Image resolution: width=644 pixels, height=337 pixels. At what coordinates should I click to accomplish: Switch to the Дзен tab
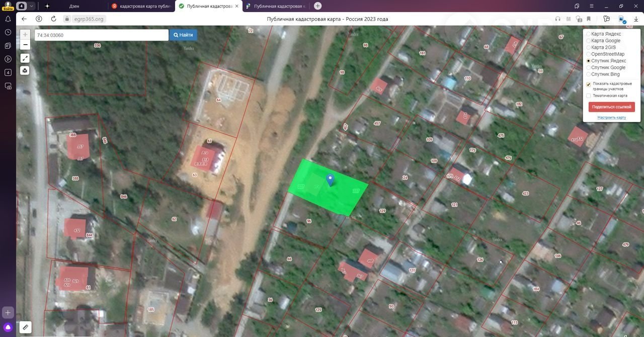tap(75, 6)
